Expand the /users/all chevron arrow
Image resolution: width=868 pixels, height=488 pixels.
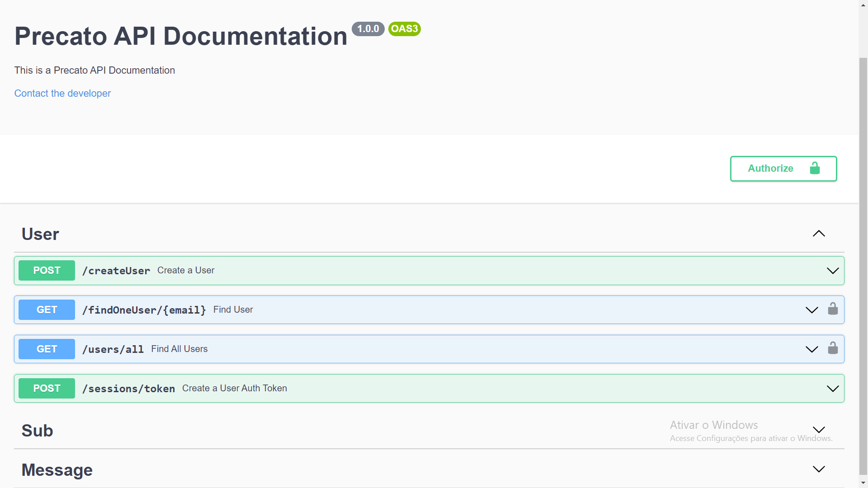[811, 349]
